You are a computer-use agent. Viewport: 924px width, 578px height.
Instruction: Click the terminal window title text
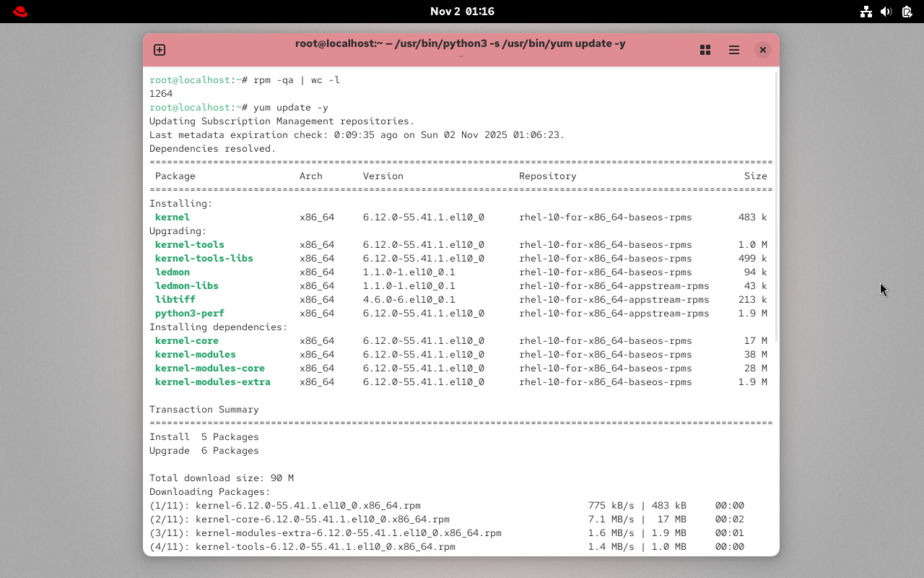(x=460, y=43)
